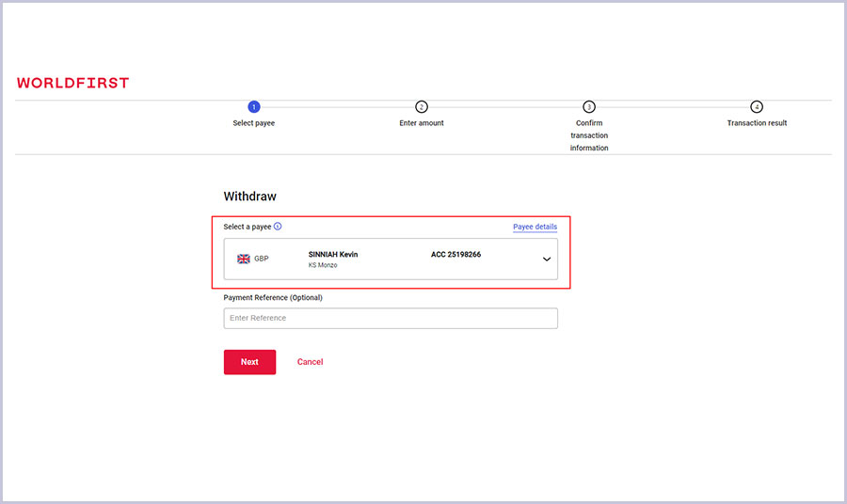Viewport: 847px width, 504px height.
Task: Click the payee name SINNIAH Kevin
Action: [333, 254]
